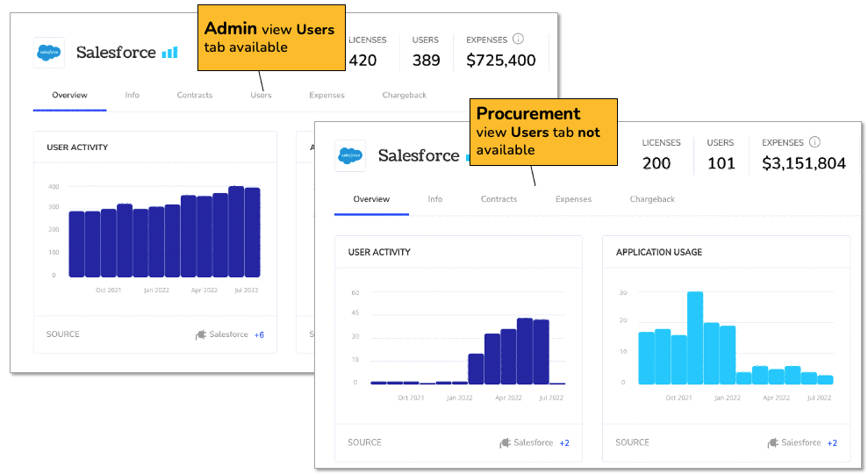868x474 pixels.
Task: Click the Salesforce cloud logo in the Admin view
Action: pyautogui.click(x=49, y=53)
